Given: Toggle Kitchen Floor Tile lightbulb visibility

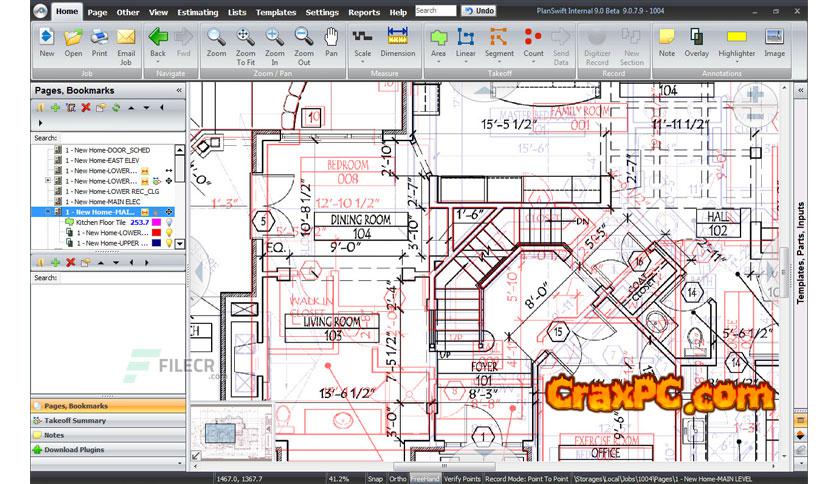Looking at the screenshot, I should pyautogui.click(x=168, y=222).
